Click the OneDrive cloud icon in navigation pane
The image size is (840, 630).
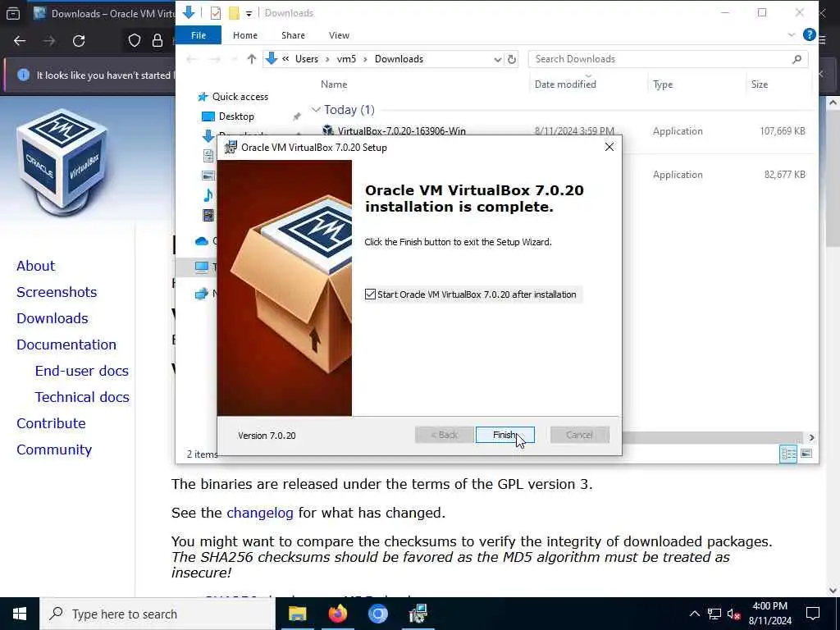click(x=202, y=241)
